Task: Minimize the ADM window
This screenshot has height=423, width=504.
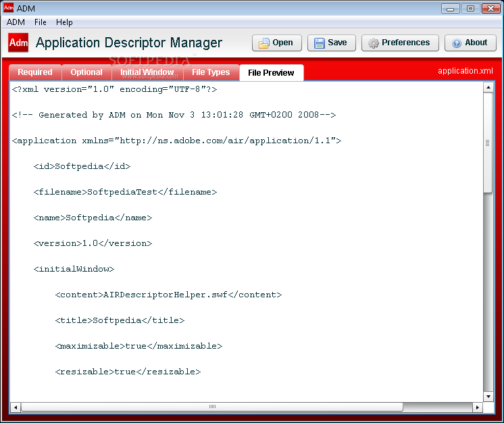Action: click(x=451, y=8)
